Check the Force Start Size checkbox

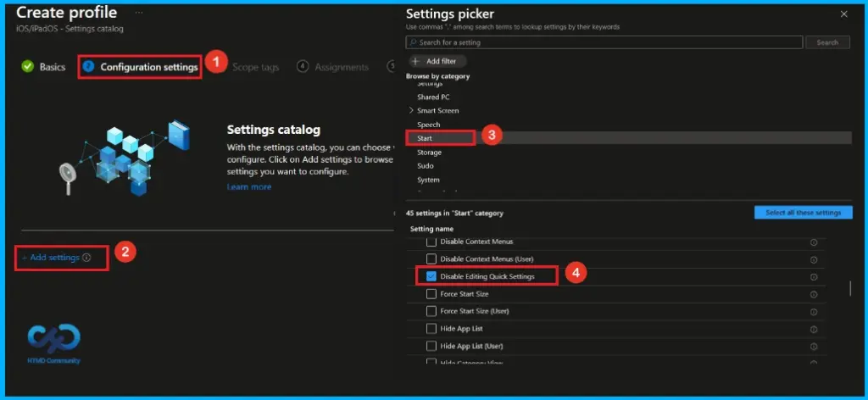click(431, 294)
